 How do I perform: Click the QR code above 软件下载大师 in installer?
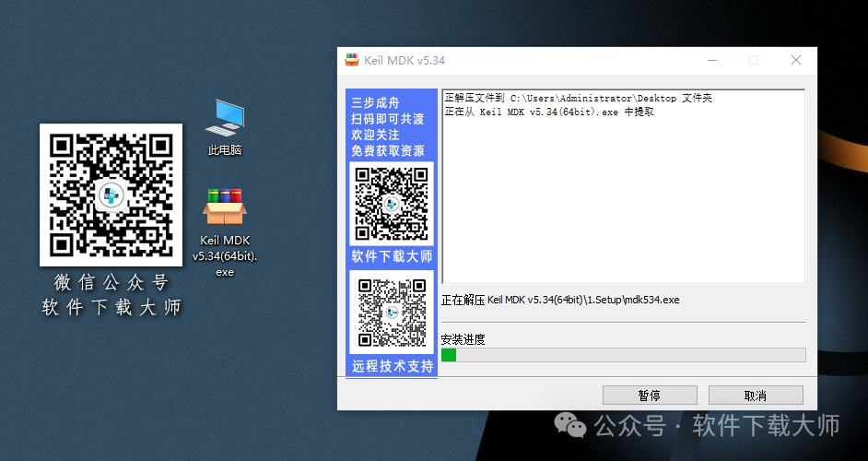(x=392, y=204)
